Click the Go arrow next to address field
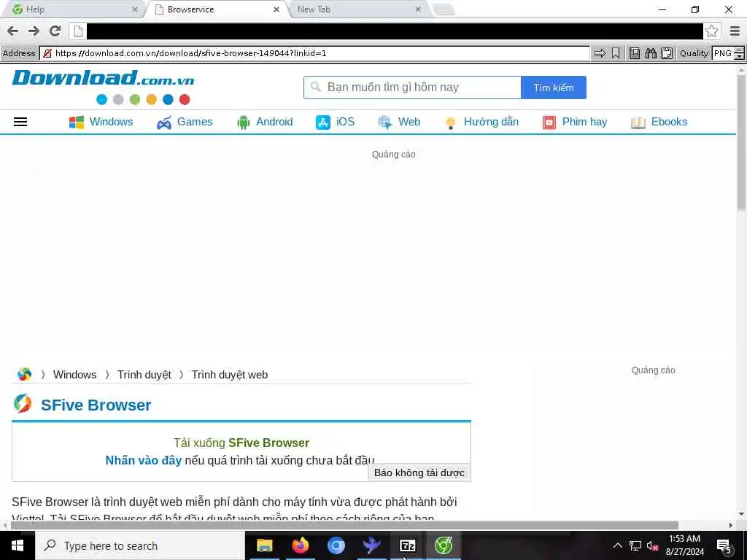The image size is (747, 560). click(600, 53)
